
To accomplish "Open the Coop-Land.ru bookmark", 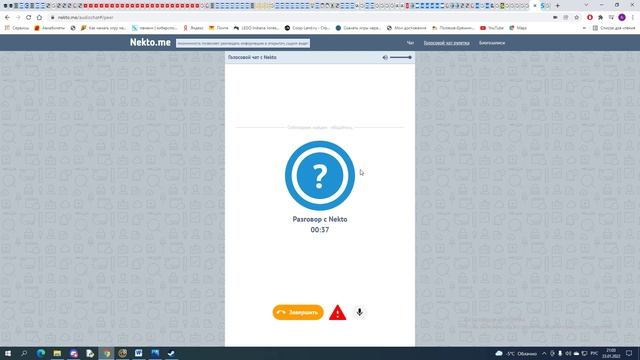I will [x=307, y=28].
